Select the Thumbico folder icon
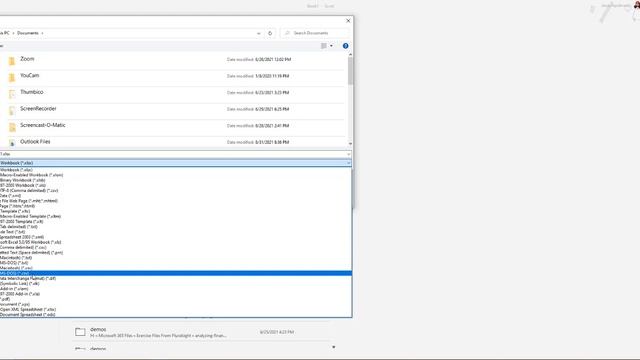Screen dimensions: 640x360 [12, 94]
